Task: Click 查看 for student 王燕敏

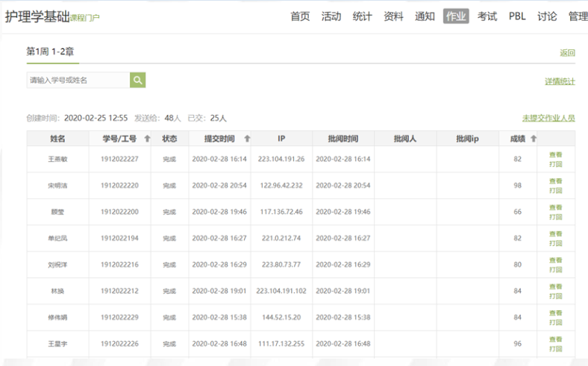Action: pyautogui.click(x=556, y=155)
